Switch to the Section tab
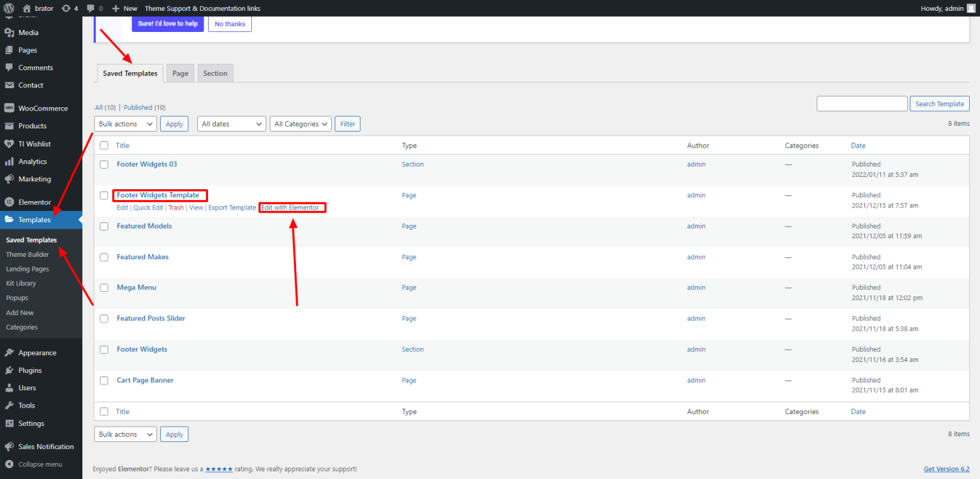980x479 pixels. (x=215, y=73)
